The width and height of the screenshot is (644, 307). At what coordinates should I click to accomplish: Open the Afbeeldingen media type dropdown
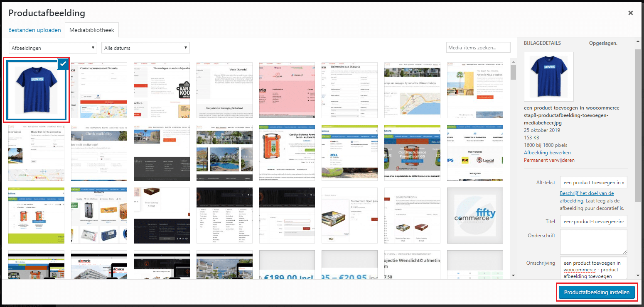53,48
